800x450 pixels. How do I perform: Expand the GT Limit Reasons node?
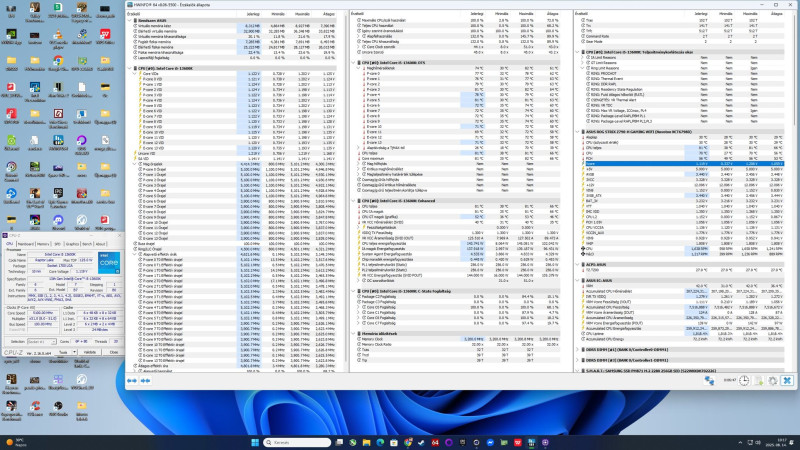[582, 63]
